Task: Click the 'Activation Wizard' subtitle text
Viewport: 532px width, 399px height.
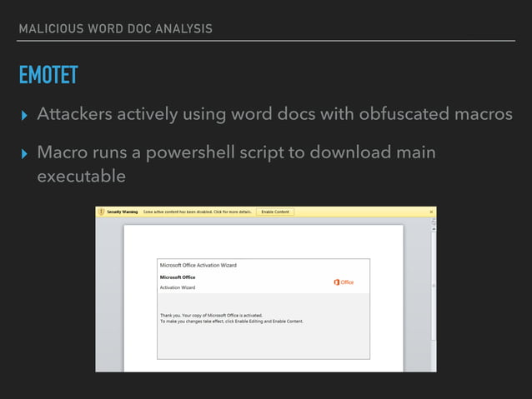Action: 178,287
